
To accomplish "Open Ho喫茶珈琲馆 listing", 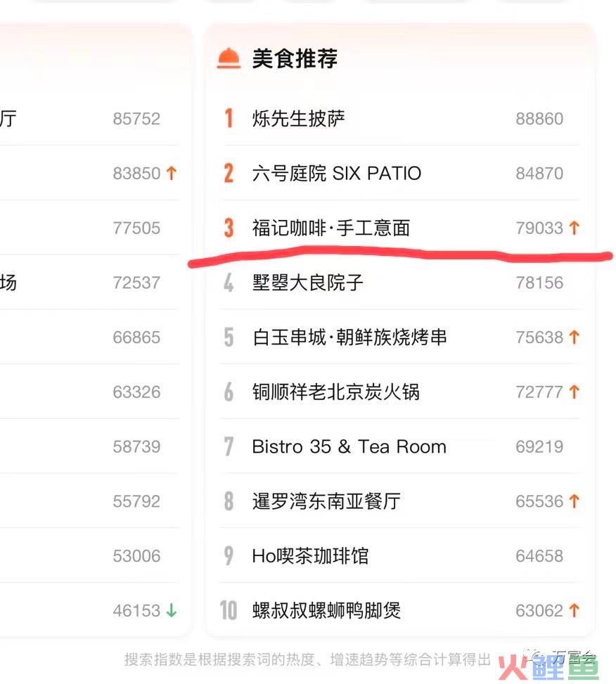I will (x=310, y=556).
